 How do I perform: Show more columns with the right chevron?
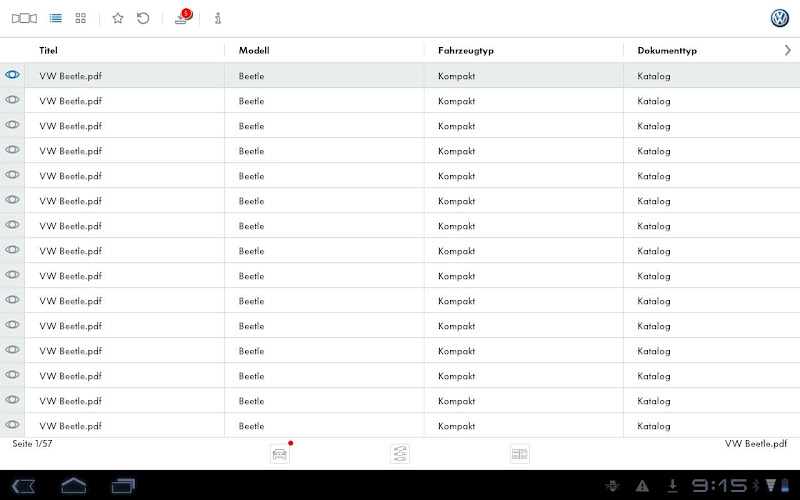point(788,50)
